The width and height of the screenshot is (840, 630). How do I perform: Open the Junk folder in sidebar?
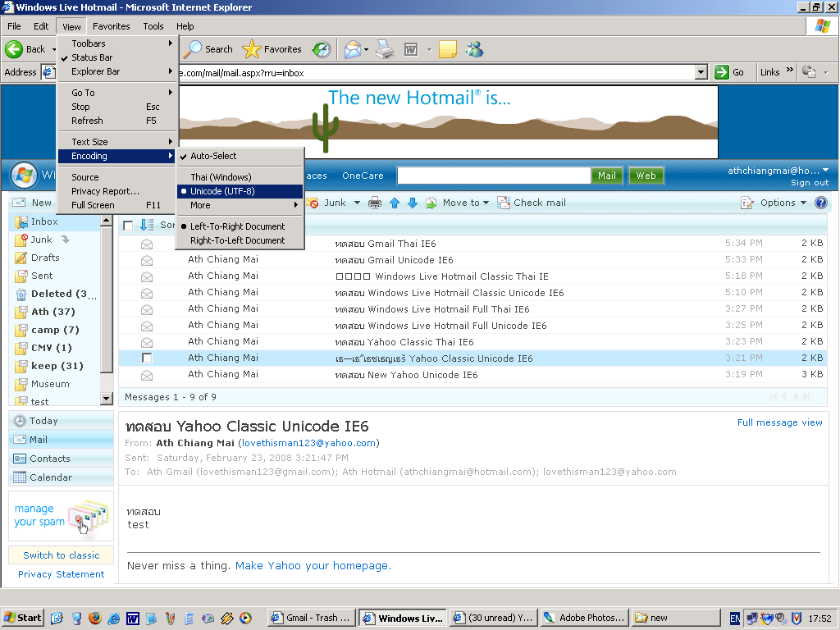[41, 240]
